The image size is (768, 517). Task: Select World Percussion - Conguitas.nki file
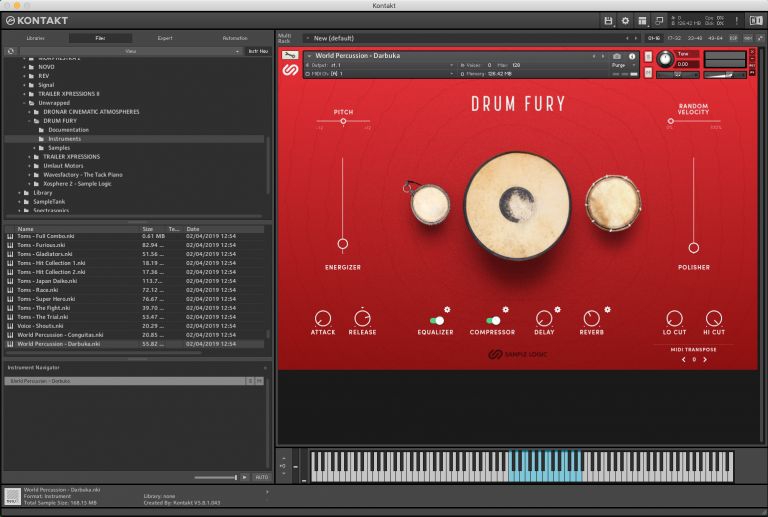(x=136, y=335)
